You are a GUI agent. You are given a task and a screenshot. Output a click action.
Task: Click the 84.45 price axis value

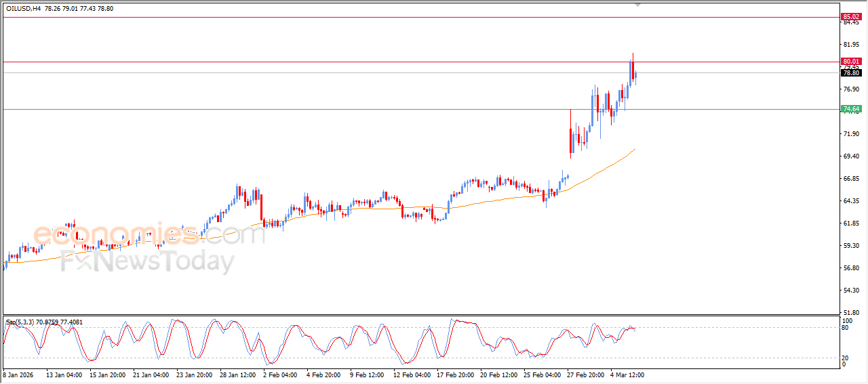coord(851,22)
